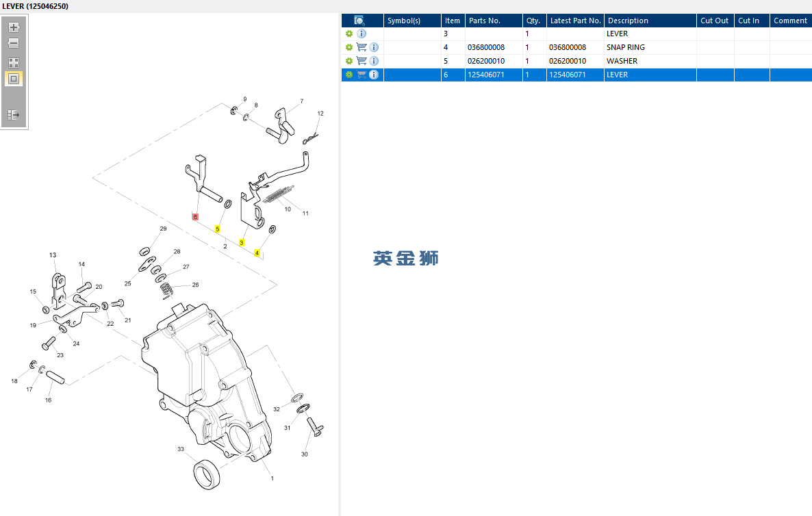Click the Cut Out column header

pos(715,21)
